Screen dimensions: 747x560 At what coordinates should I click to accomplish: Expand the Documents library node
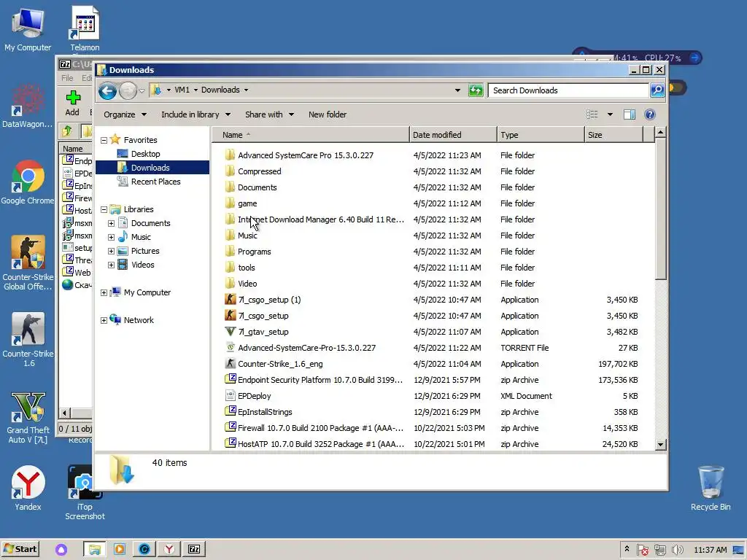[111, 223]
